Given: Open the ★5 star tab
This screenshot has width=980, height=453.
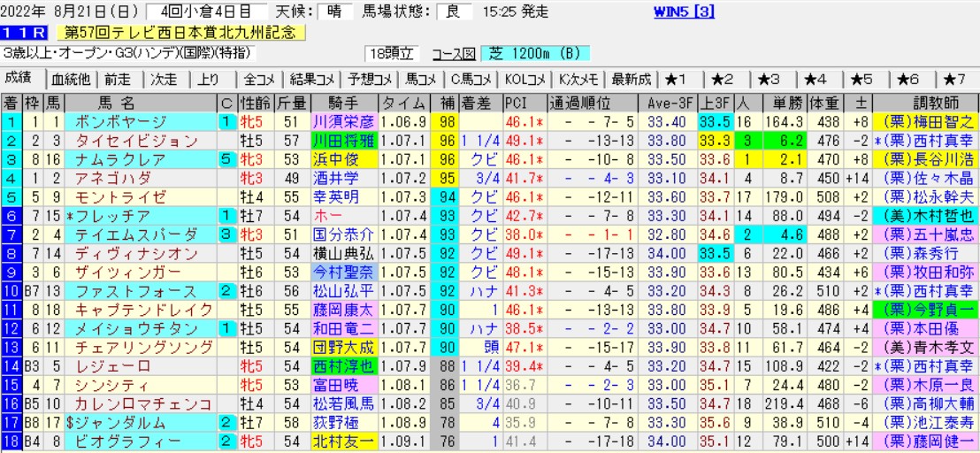Looking at the screenshot, I should pyautogui.click(x=854, y=78).
